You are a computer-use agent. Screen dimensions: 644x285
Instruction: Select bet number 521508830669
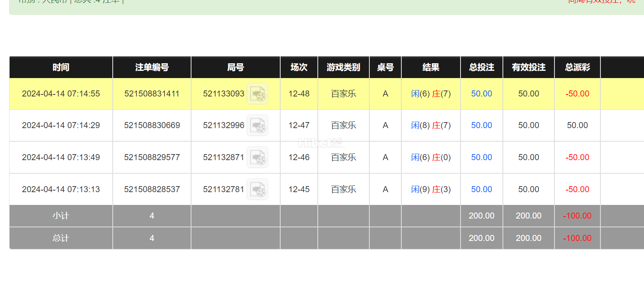tap(152, 125)
